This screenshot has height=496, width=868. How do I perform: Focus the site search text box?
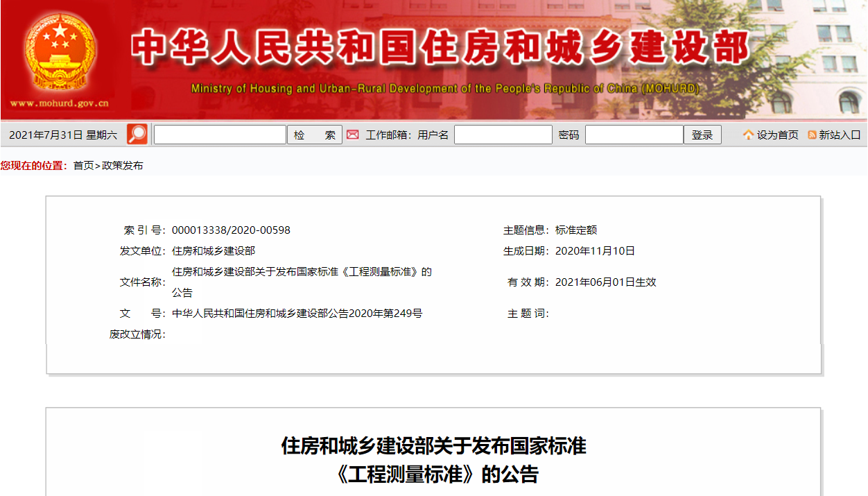[220, 135]
